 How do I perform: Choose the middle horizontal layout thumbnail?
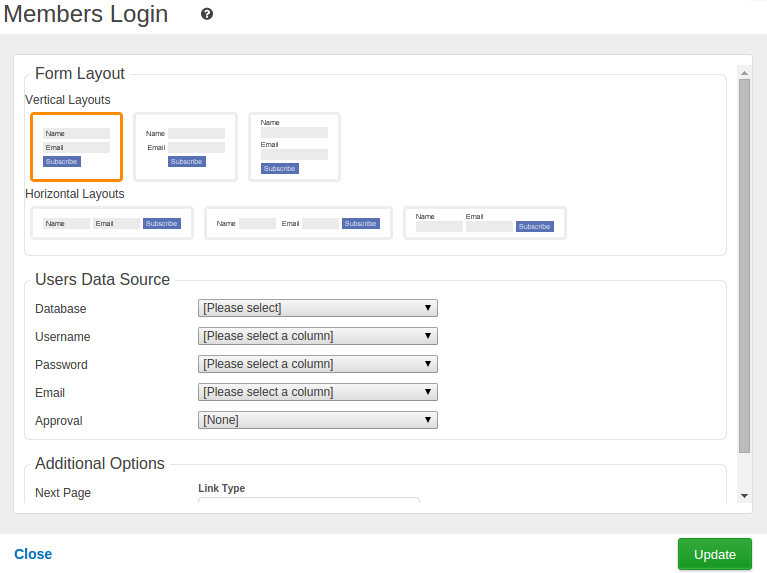pyautogui.click(x=298, y=223)
